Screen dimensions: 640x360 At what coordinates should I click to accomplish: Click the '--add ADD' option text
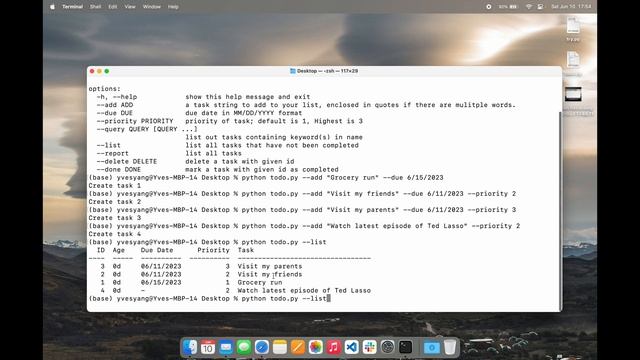tap(115, 105)
